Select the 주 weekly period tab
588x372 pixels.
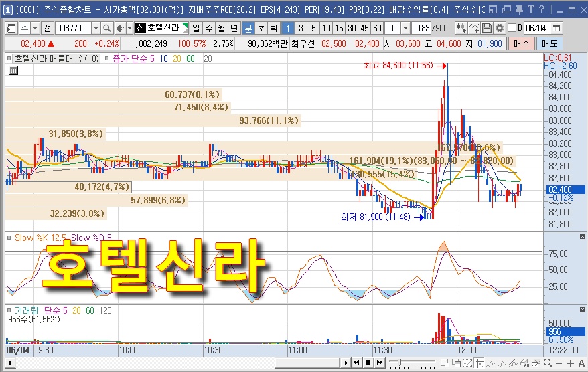(209, 28)
